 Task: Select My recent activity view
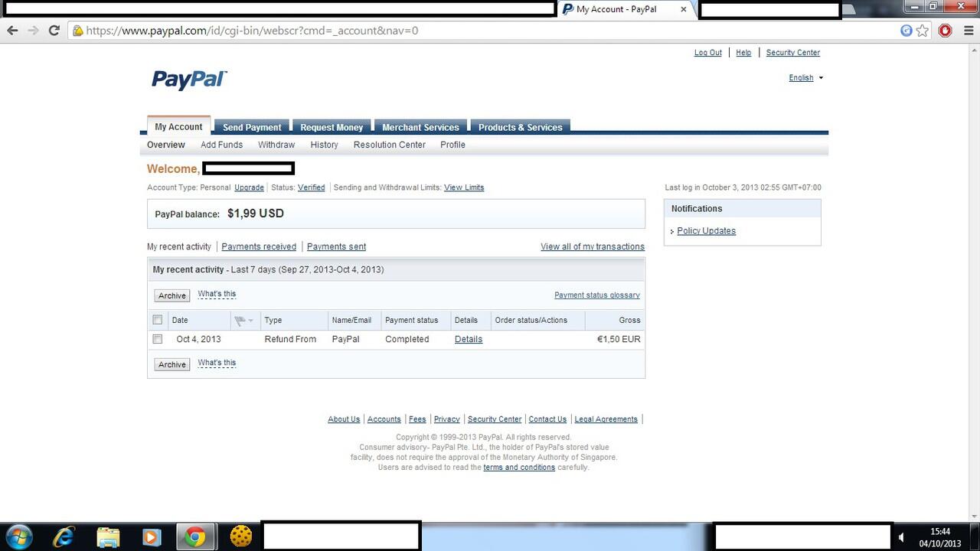[179, 246]
